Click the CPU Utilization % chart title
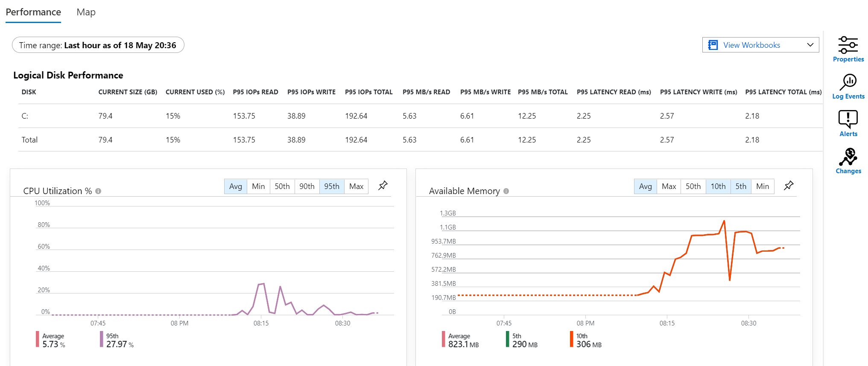The width and height of the screenshot is (868, 366). pyautogui.click(x=58, y=191)
